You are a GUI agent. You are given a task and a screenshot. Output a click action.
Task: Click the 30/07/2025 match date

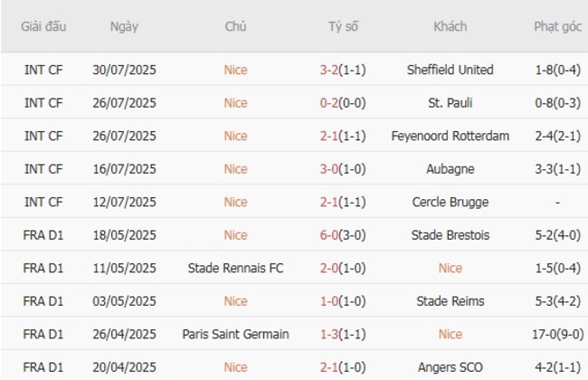tap(124, 70)
